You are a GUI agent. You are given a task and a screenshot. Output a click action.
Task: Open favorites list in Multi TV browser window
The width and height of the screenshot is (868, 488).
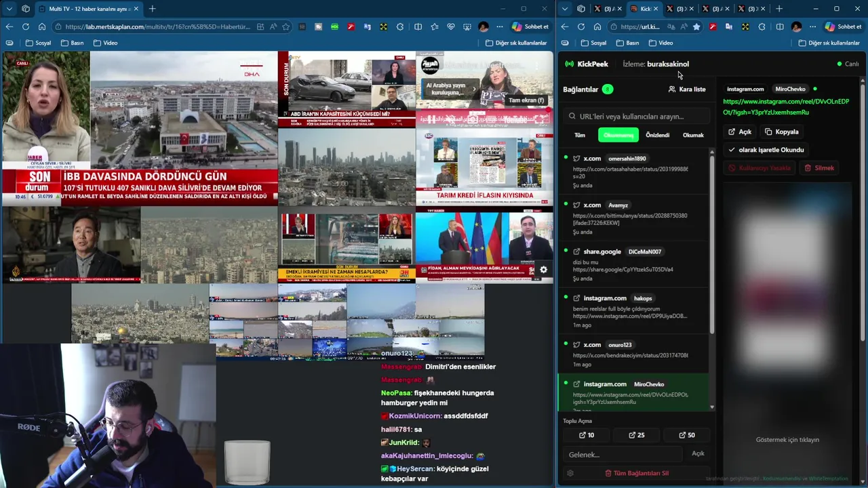tap(435, 26)
